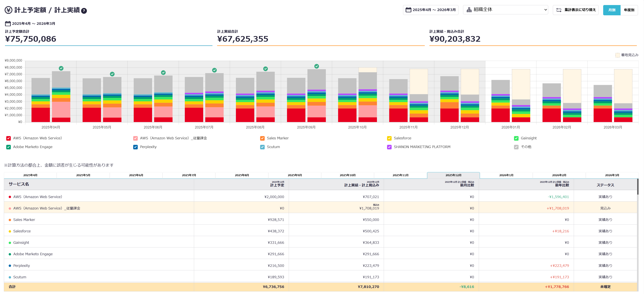The image size is (644, 294).
Task: Open the 組織全体 organization dropdown
Action: tap(505, 10)
